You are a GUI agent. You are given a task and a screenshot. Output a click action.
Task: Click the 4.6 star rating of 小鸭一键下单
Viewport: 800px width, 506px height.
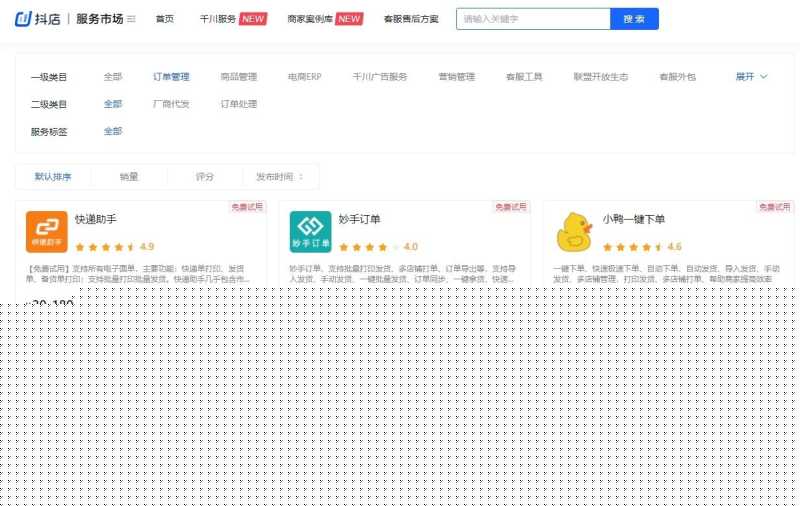(642, 247)
